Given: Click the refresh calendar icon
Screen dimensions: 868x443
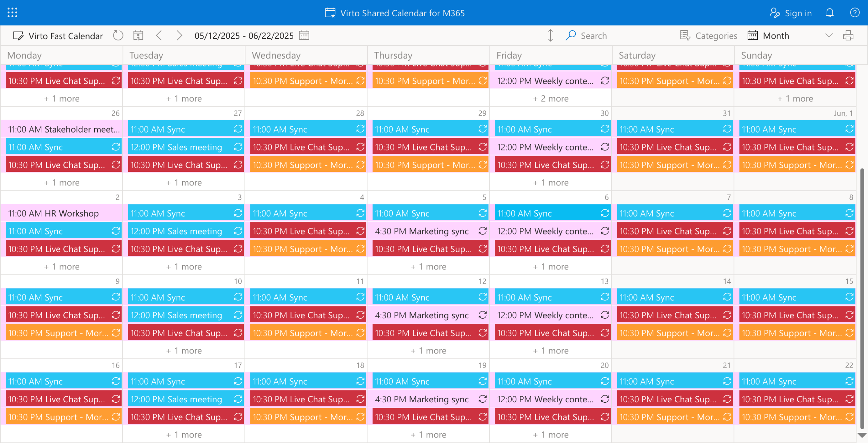Looking at the screenshot, I should 118,36.
